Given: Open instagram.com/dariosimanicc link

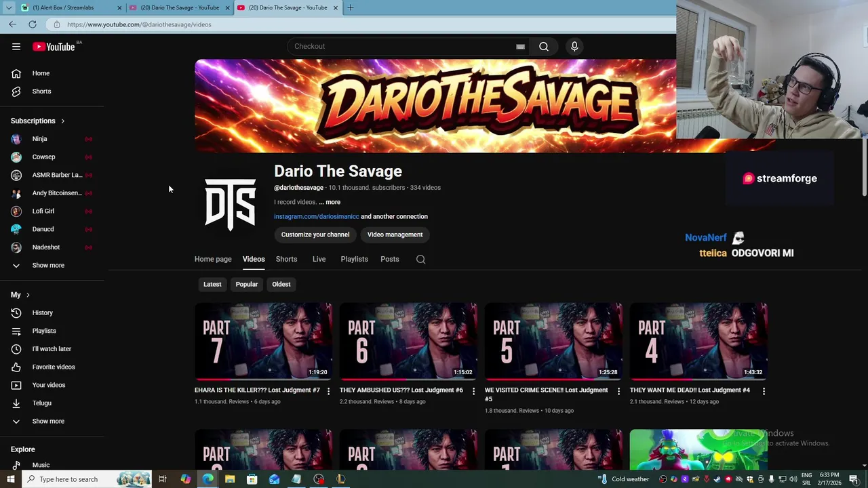Looking at the screenshot, I should pos(317,217).
